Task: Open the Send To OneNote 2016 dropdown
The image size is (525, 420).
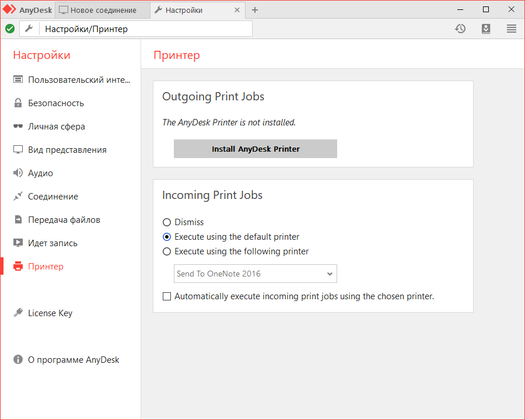Action: pyautogui.click(x=256, y=274)
